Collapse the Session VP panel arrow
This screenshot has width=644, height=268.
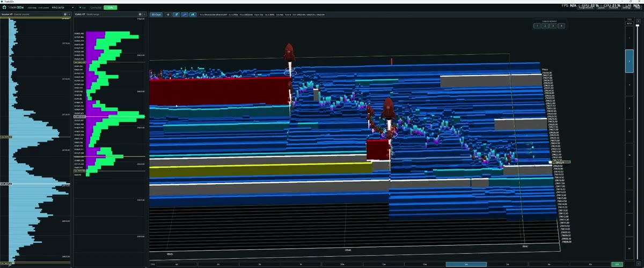click(x=70, y=14)
